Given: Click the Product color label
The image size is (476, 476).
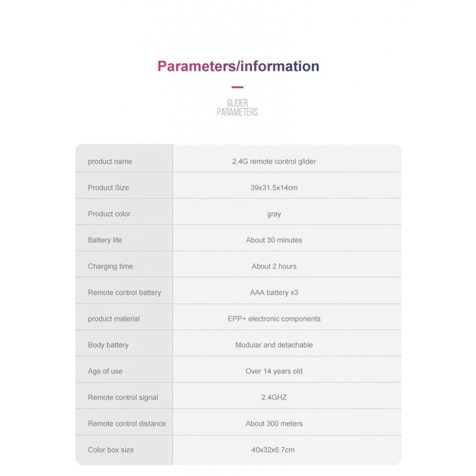Looking at the screenshot, I should pos(109,214).
